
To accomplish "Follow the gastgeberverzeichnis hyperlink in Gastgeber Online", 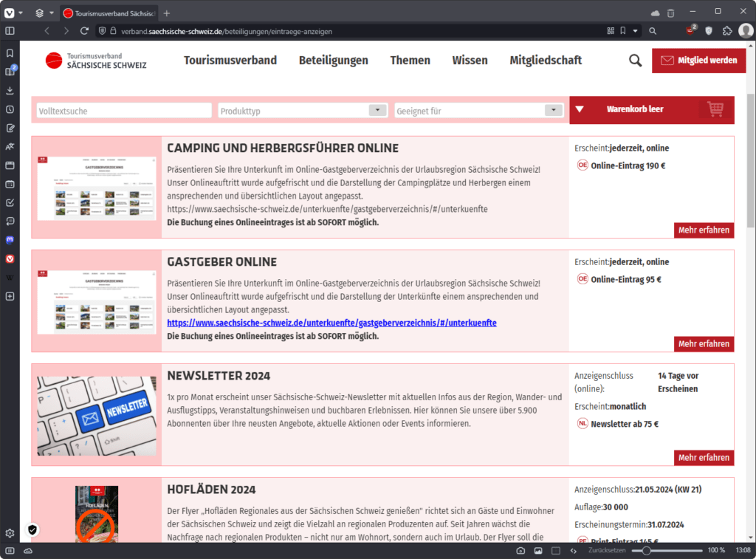I will pyautogui.click(x=331, y=323).
